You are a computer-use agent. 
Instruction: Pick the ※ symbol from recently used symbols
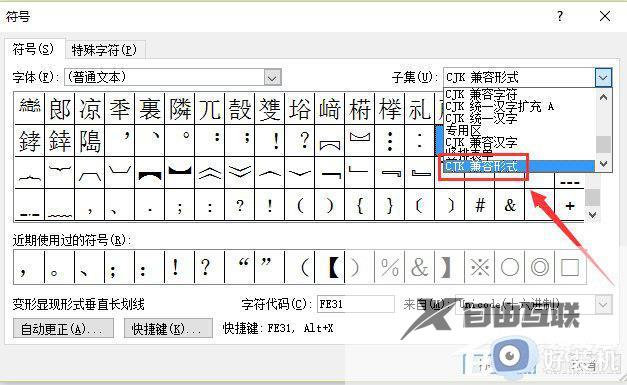480,267
